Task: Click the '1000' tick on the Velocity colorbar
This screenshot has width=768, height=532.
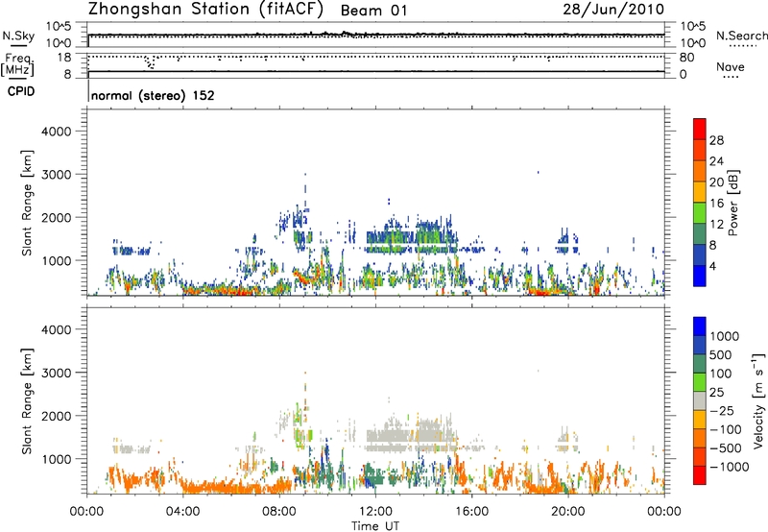Action: point(724,336)
